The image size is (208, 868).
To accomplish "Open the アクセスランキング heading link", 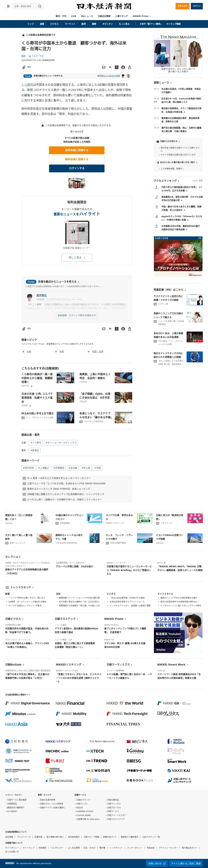I will (167, 181).
